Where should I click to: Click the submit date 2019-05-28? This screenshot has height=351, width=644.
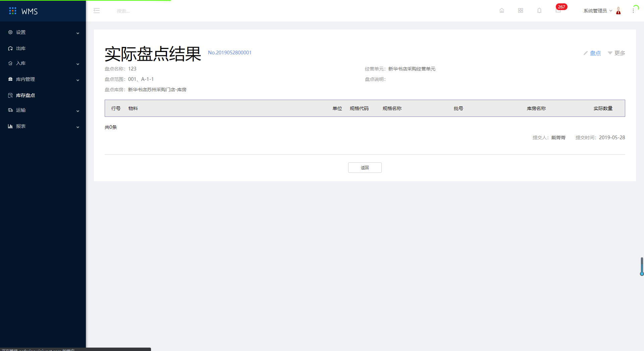[x=612, y=138]
